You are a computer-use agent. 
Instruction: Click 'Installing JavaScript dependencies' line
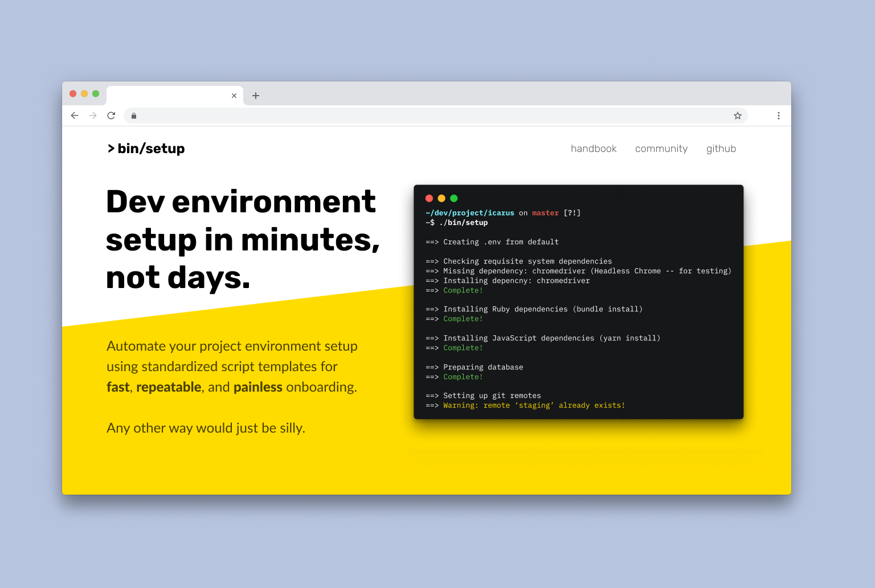(x=543, y=338)
